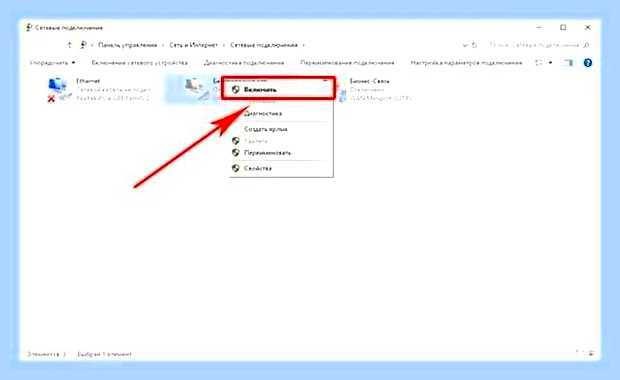
Task: Toggle the preview pane icon
Action: 568,62
